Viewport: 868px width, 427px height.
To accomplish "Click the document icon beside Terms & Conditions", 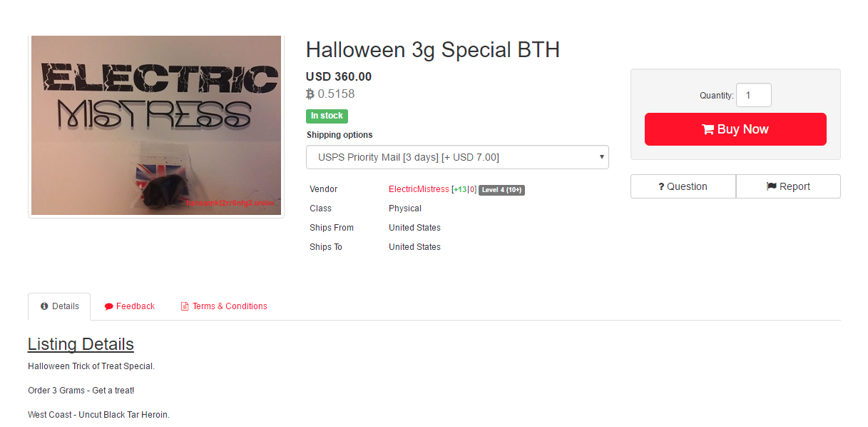I will (x=185, y=306).
